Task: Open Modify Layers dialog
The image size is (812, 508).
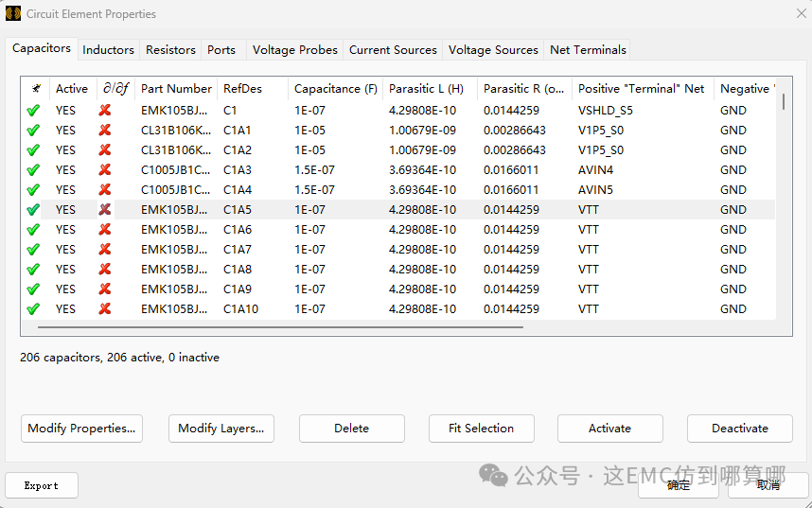Action: (221, 429)
